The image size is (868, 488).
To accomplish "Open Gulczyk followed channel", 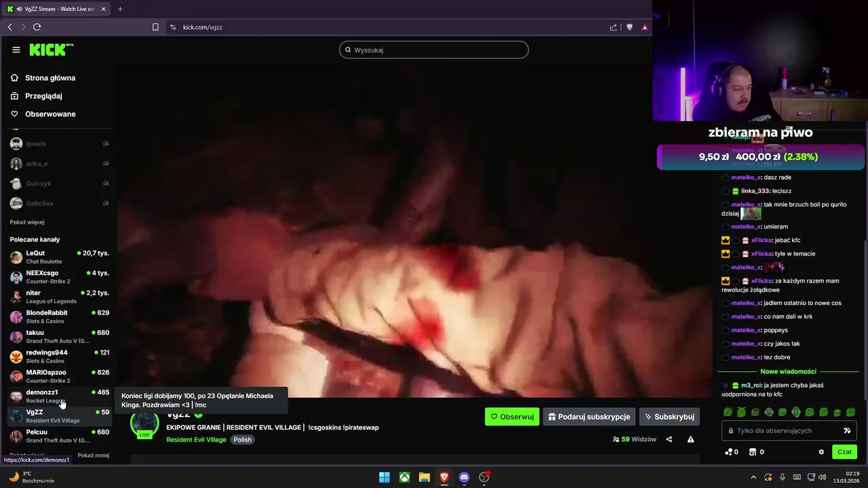I will pyautogui.click(x=60, y=184).
